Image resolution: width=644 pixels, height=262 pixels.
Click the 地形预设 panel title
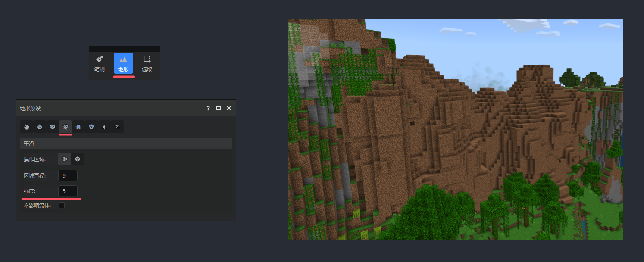30,108
